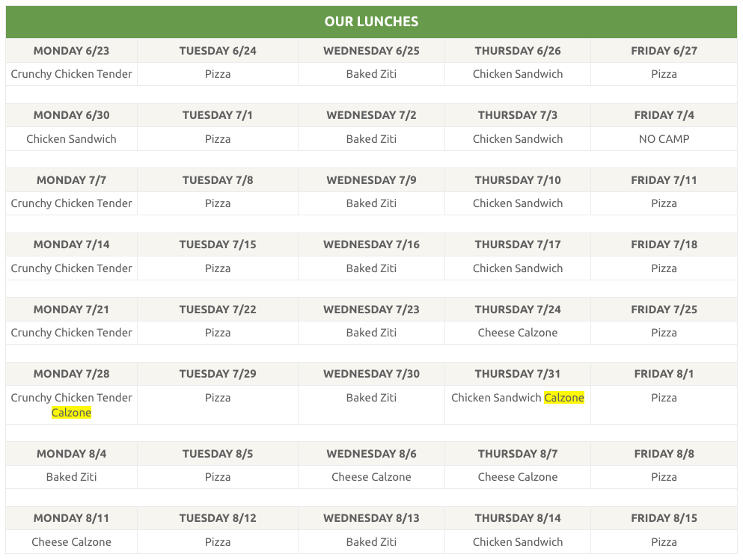Viewport: 743px width, 560px height.
Task: Select Cheese Calzone under Thursday 7/24
Action: click(518, 333)
